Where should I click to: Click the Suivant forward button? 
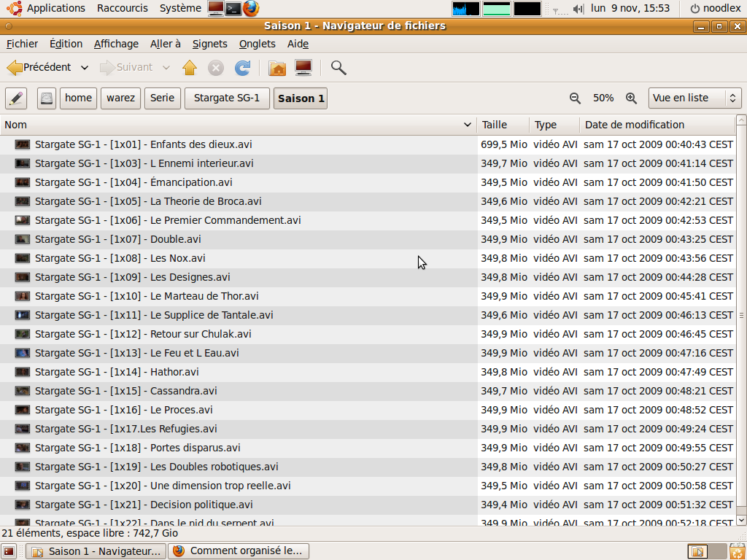(127, 68)
